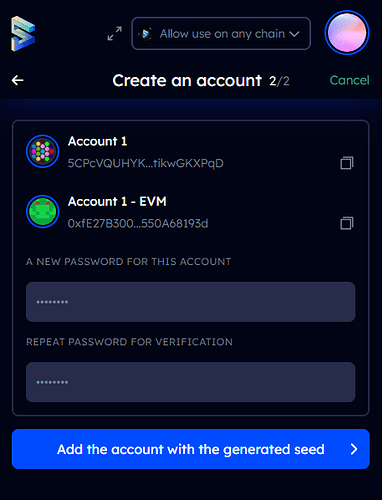Cancel account creation

[x=349, y=80]
